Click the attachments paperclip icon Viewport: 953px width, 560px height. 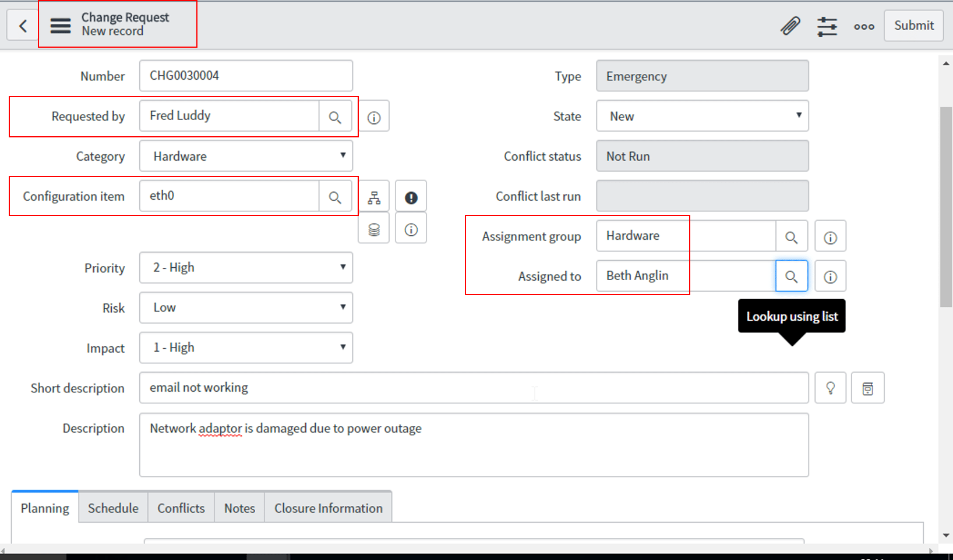790,26
